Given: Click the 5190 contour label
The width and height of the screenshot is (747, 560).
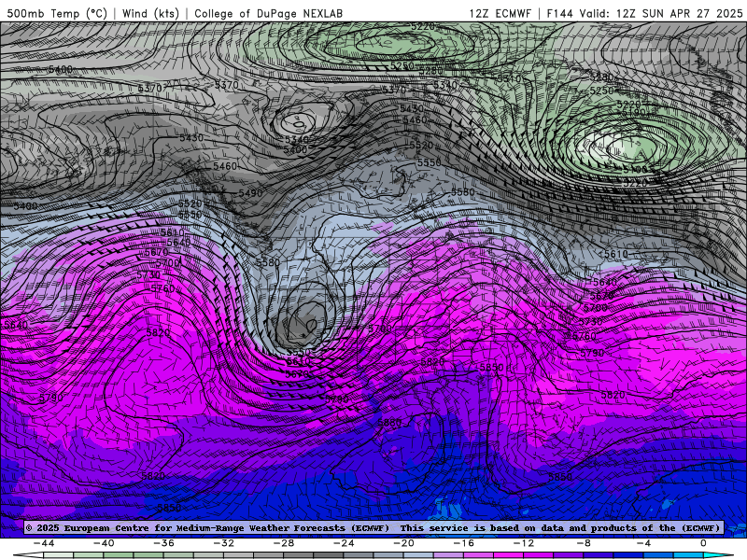Looking at the screenshot, I should [x=635, y=113].
